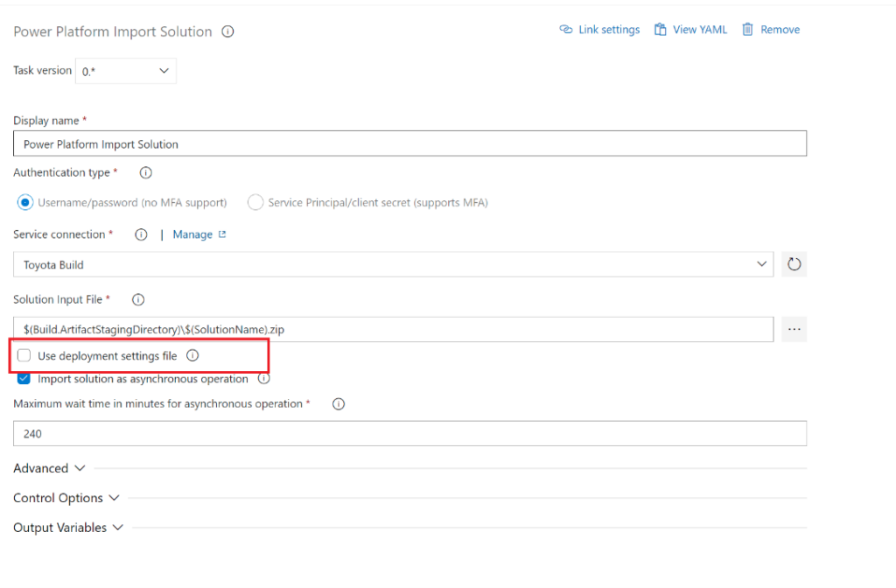Open the Task version dropdown
This screenshot has height=588, width=896.
[126, 72]
